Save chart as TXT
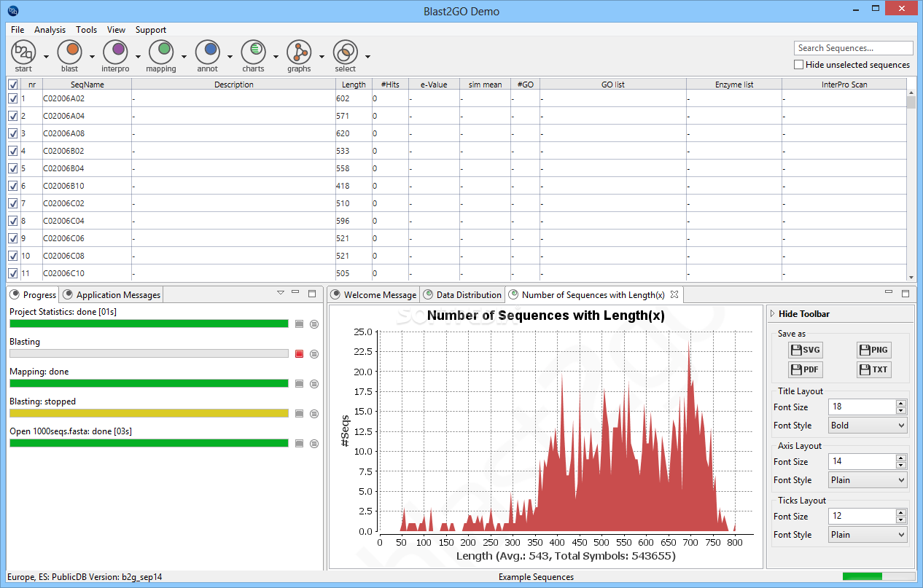The image size is (923, 588). coord(873,369)
